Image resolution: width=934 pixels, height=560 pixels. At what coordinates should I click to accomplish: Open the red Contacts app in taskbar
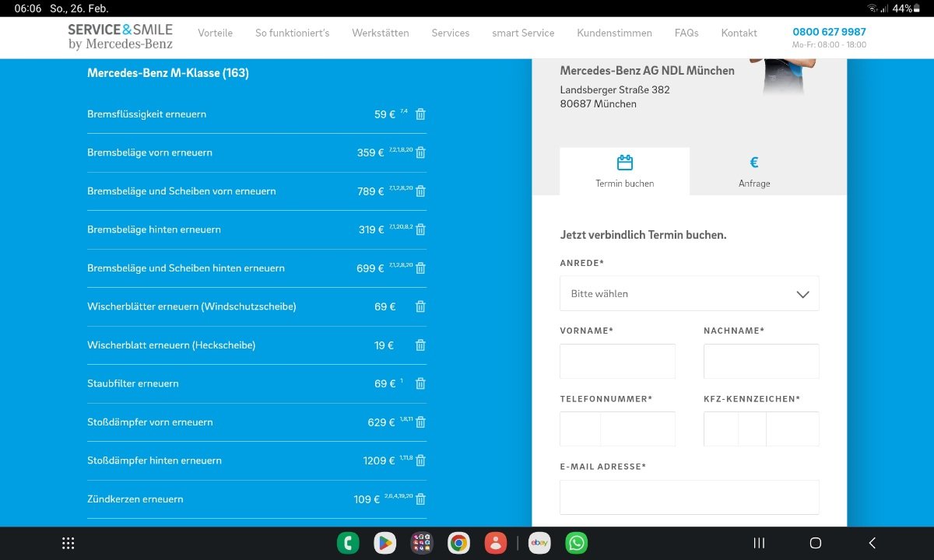[496, 543]
